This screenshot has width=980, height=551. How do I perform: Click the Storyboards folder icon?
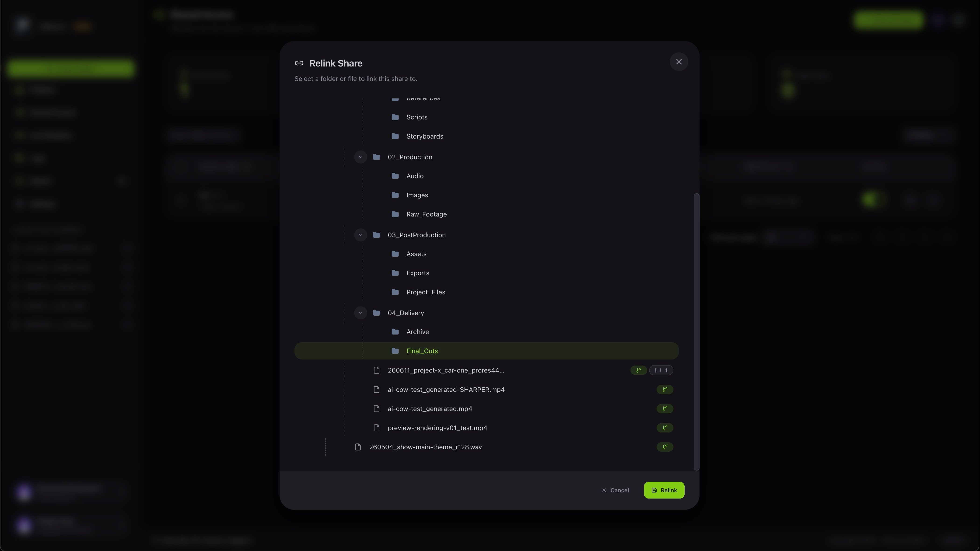(x=395, y=136)
